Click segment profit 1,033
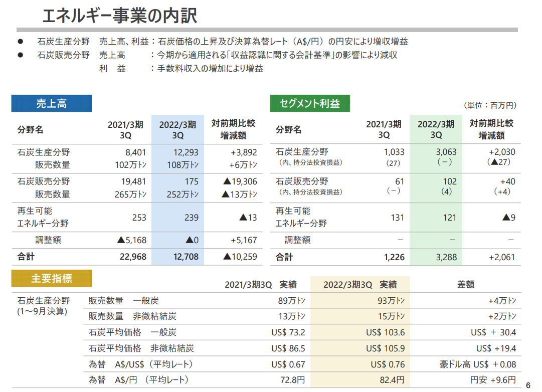This screenshot has width=542, height=392. 394,152
